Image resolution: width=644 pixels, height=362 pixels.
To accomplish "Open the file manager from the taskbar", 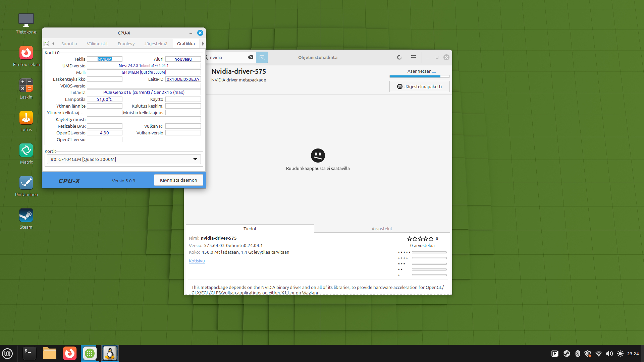I will [49, 353].
